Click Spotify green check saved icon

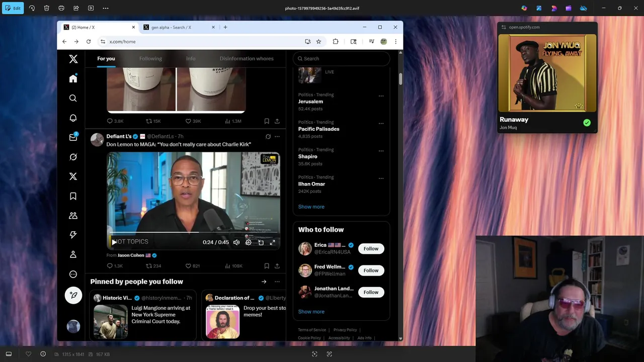pos(587,123)
